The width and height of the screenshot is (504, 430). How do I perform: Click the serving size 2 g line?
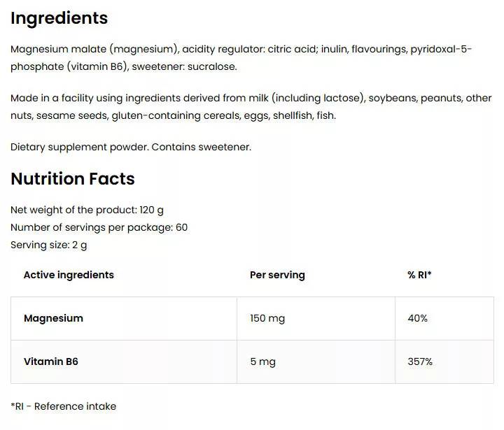click(49, 245)
